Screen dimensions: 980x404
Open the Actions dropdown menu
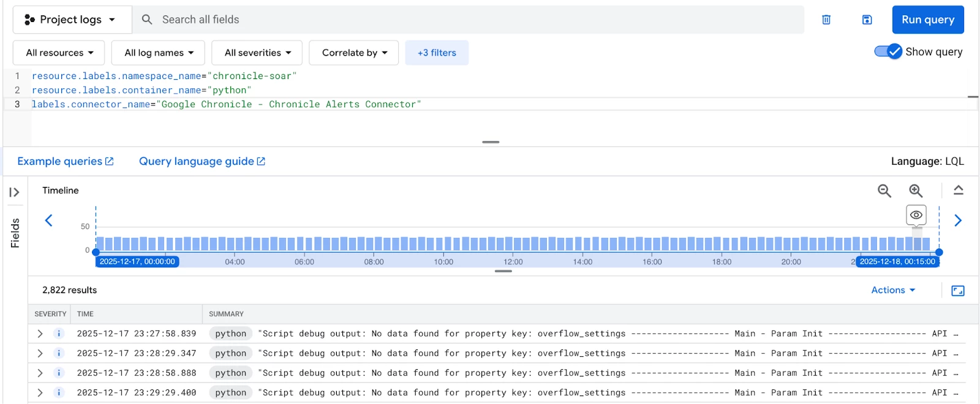893,290
